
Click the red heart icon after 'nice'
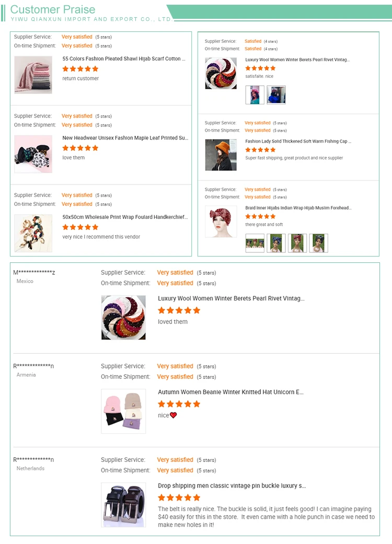click(x=174, y=415)
